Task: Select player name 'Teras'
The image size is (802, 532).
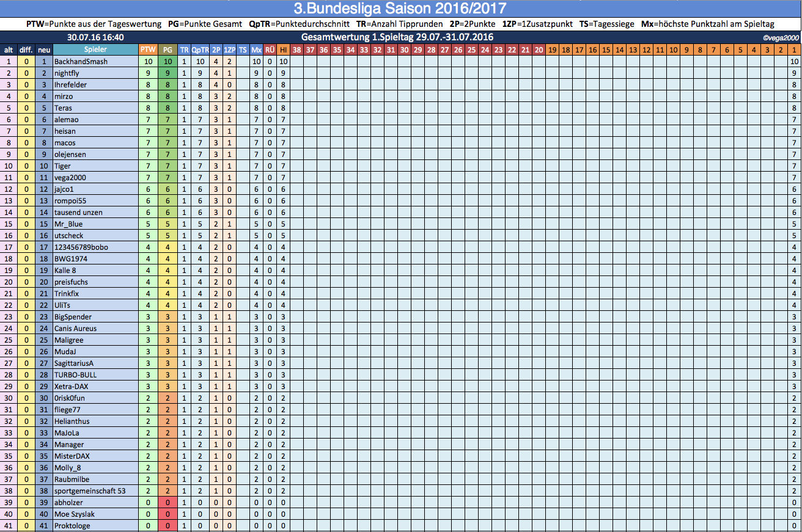Action: coord(64,108)
